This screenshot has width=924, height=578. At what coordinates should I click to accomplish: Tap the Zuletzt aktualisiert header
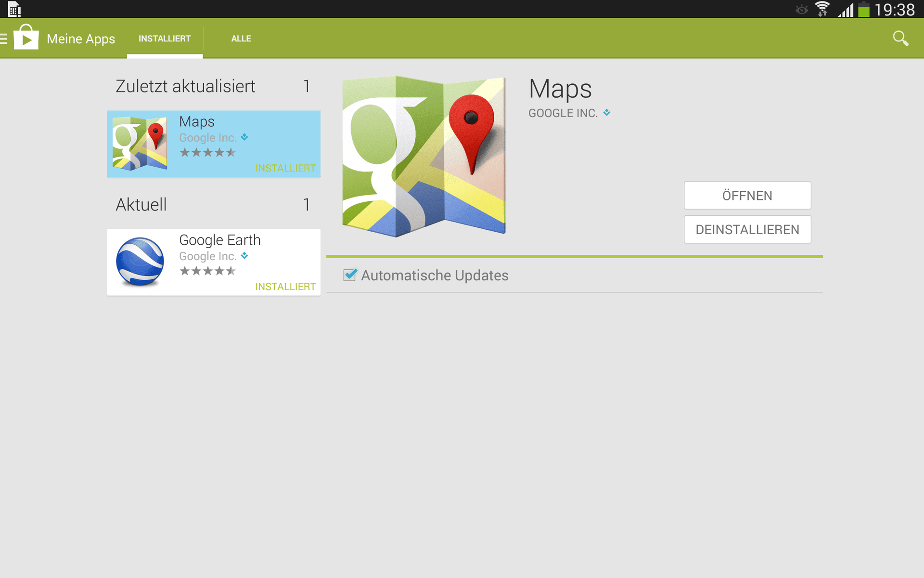[185, 86]
